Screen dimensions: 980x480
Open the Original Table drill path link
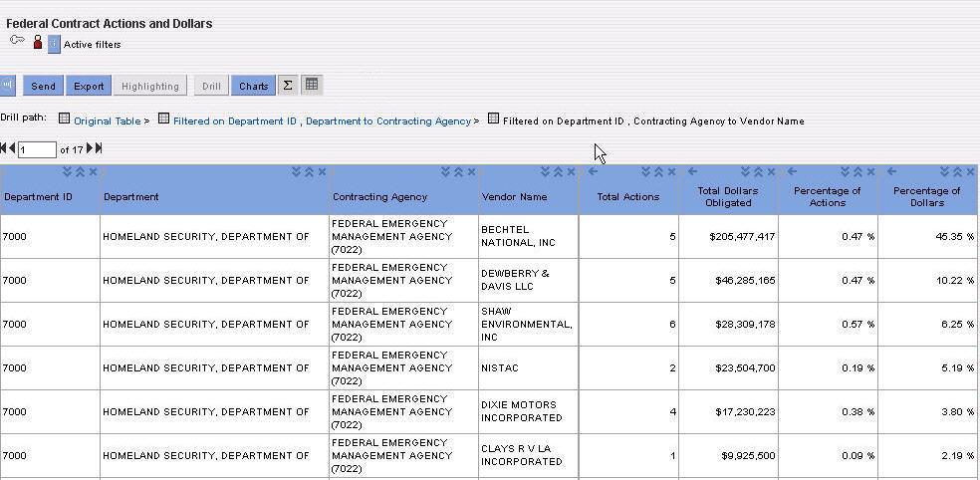(108, 121)
